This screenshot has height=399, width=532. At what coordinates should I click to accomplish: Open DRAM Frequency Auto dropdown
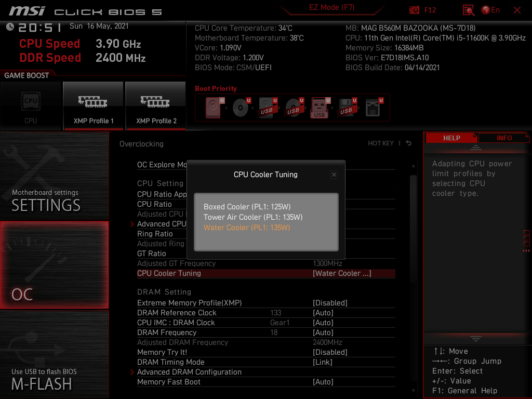(x=323, y=332)
